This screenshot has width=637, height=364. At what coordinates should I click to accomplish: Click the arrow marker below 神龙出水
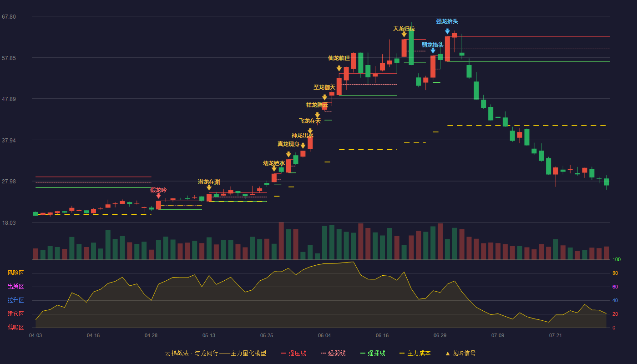tap(303, 146)
